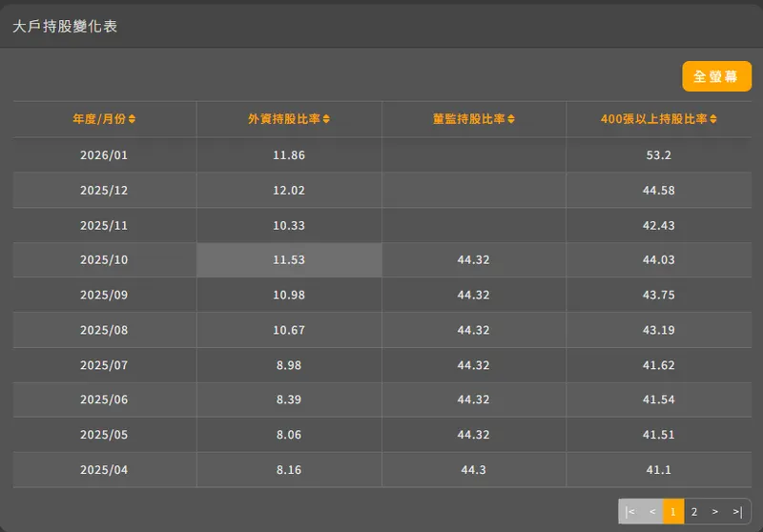The width and height of the screenshot is (763, 532).
Task: Click the 53.2 value cell
Action: tap(658, 154)
